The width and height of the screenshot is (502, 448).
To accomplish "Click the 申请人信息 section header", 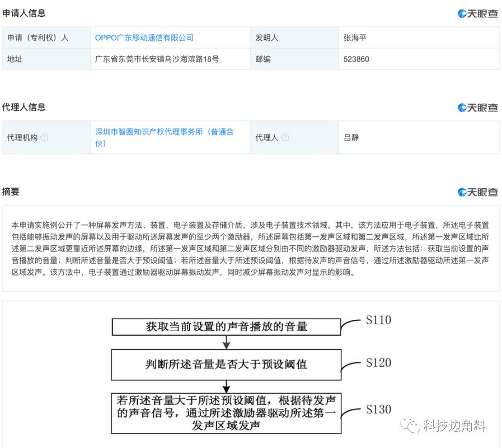I will 24,13.
